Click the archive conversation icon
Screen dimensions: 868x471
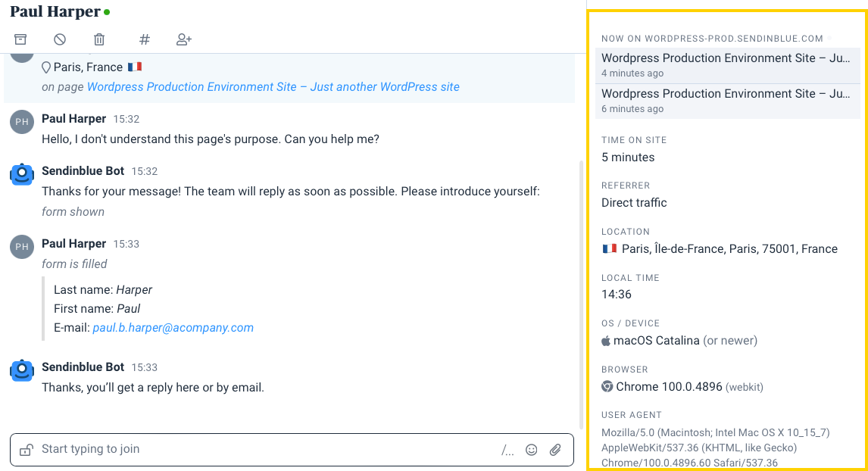20,39
